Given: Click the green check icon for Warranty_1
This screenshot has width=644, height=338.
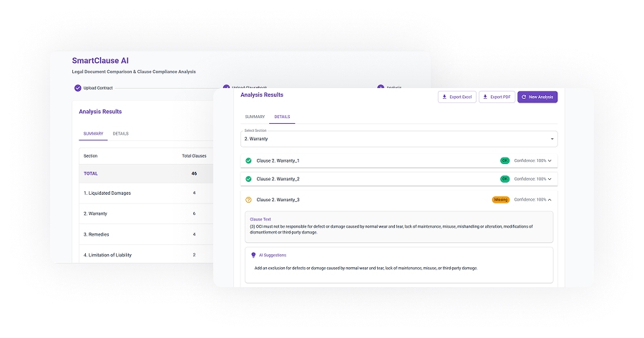Looking at the screenshot, I should [248, 160].
